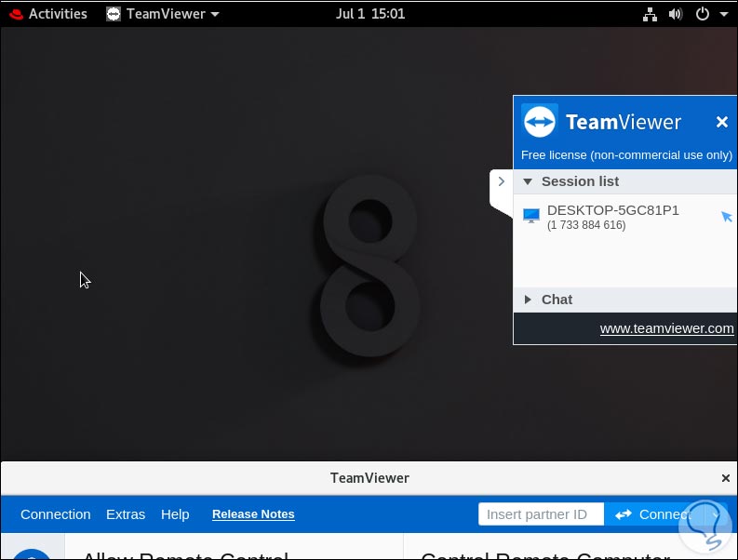Image resolution: width=738 pixels, height=560 pixels.
Task: Open the Connection menu
Action: pos(56,514)
